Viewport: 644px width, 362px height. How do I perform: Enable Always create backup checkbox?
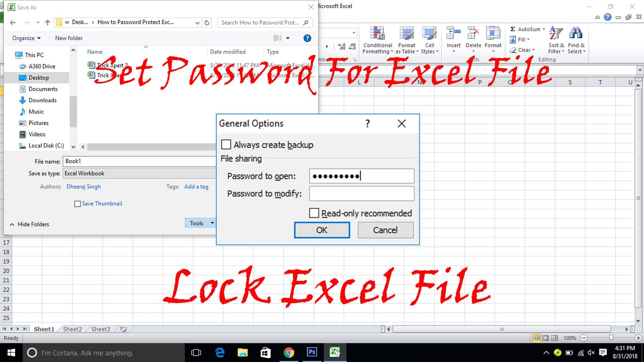pos(226,145)
